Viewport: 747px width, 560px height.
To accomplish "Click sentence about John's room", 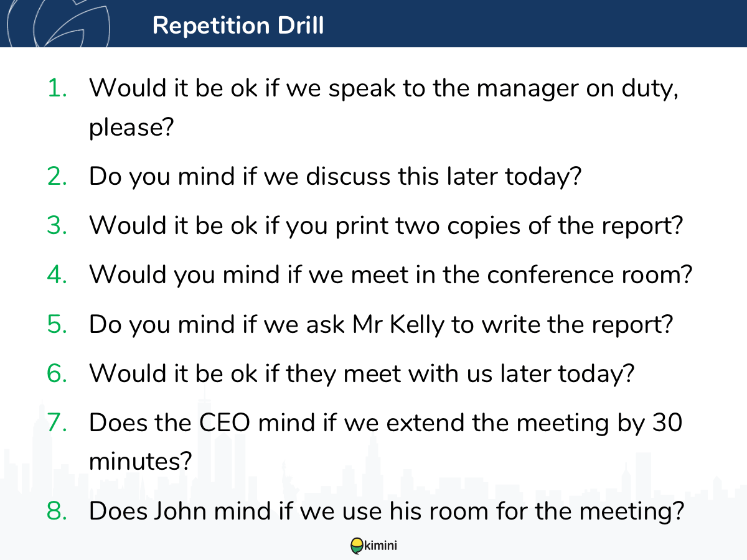I will tap(387, 511).
